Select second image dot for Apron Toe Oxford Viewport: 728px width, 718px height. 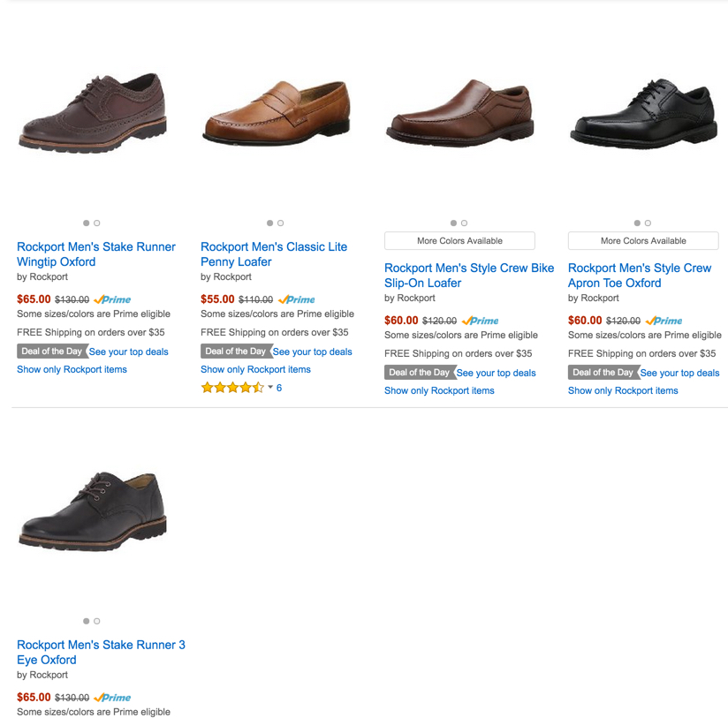point(648,223)
